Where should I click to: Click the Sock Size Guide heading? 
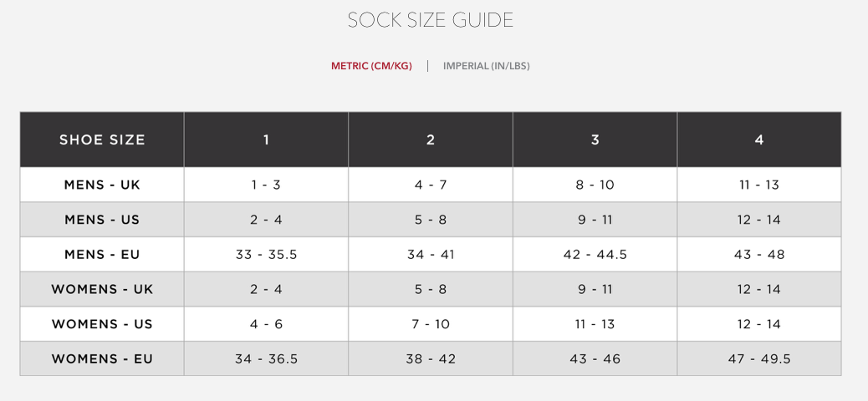(430, 20)
